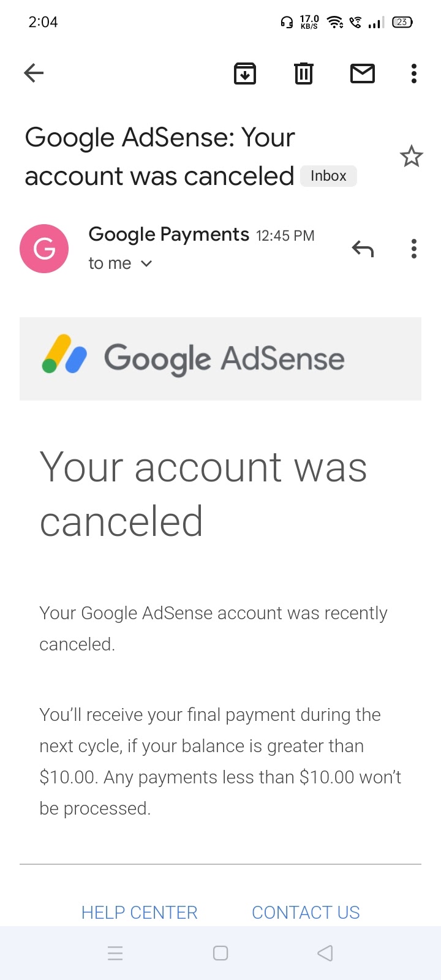The width and height of the screenshot is (441, 980).
Task: Star this AdSense email
Action: coord(411,157)
